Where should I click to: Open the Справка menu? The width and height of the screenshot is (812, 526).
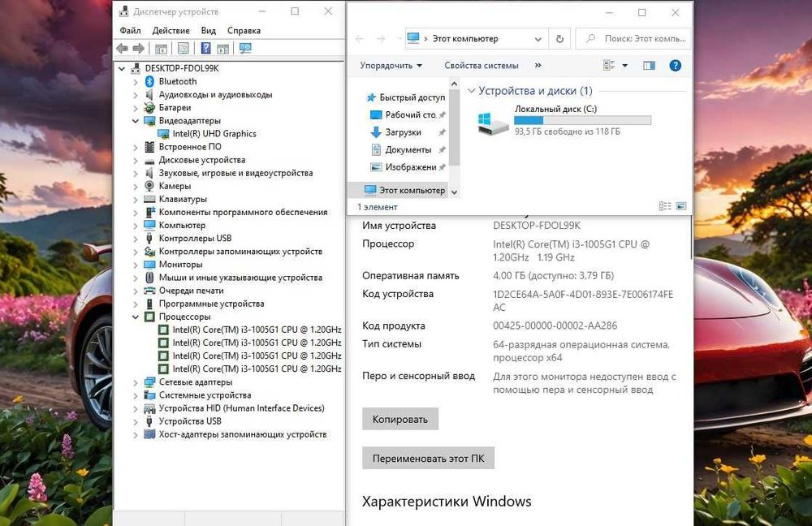(244, 31)
